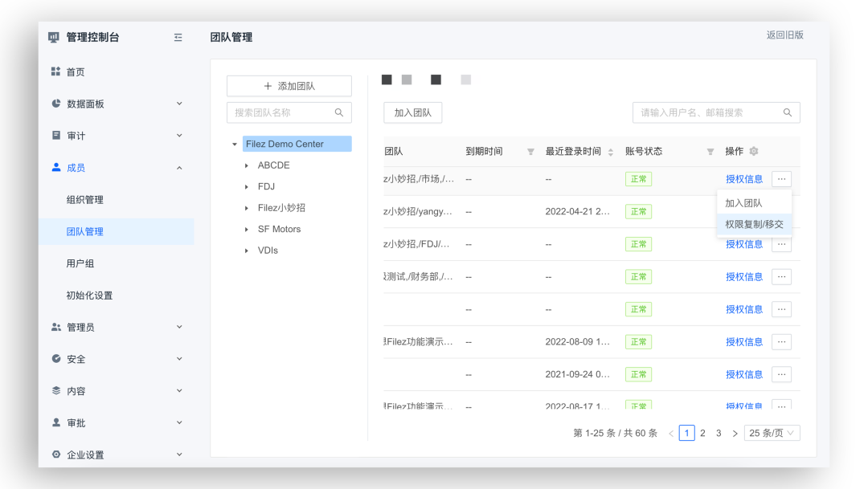Collapse the sidebar with the menu-fold icon
Viewport: 868px width, 489px height.
[178, 38]
